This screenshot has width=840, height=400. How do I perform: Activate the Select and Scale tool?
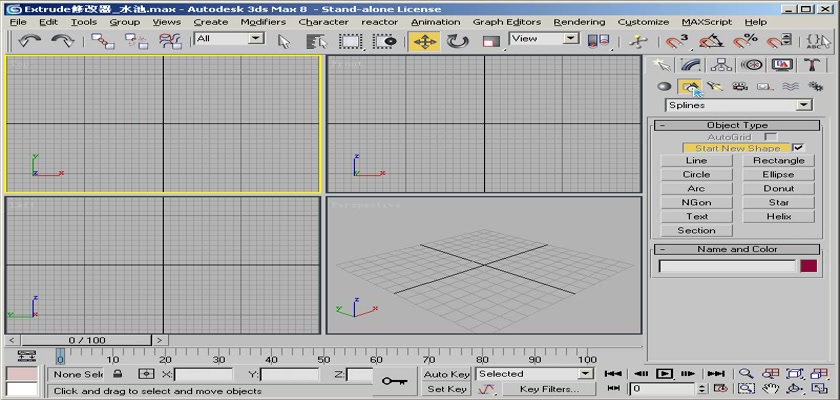coord(491,42)
